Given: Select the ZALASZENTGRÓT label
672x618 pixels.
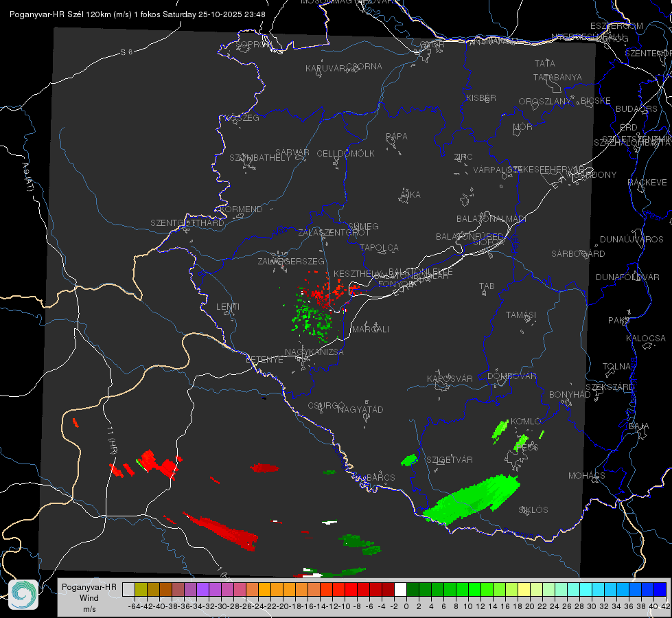Looking at the screenshot, I should pyautogui.click(x=334, y=233).
